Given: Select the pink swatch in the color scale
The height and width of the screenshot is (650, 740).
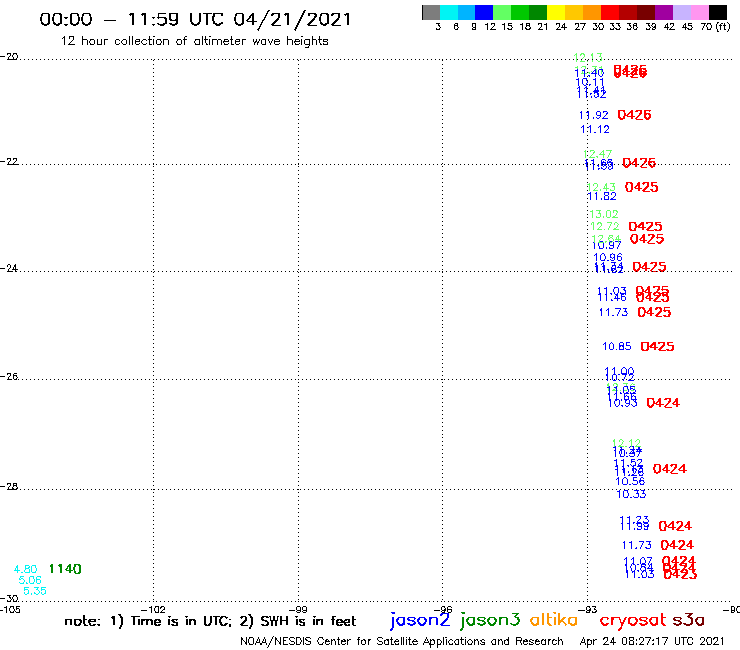Looking at the screenshot, I should [x=700, y=12].
